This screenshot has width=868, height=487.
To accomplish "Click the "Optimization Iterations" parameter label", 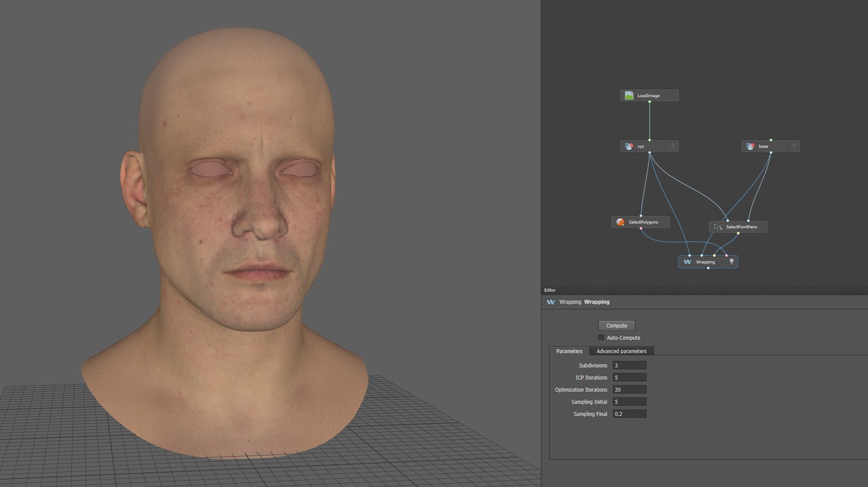I will click(x=581, y=390).
